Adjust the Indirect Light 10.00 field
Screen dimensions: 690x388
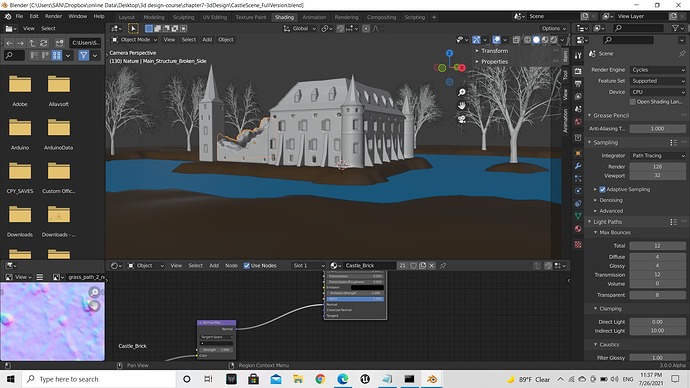pyautogui.click(x=657, y=330)
